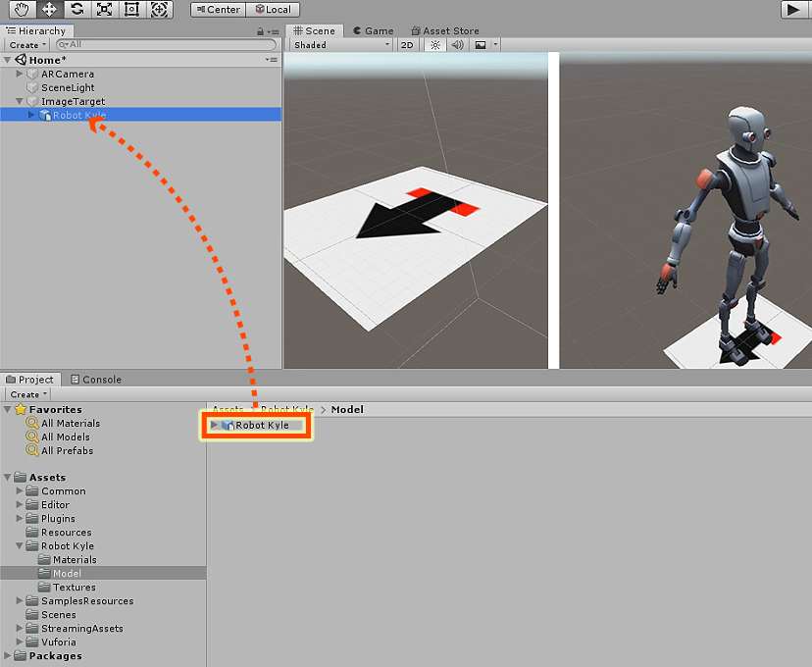Click the Robot Kyle model in scene view
The image size is (812, 667).
click(733, 233)
